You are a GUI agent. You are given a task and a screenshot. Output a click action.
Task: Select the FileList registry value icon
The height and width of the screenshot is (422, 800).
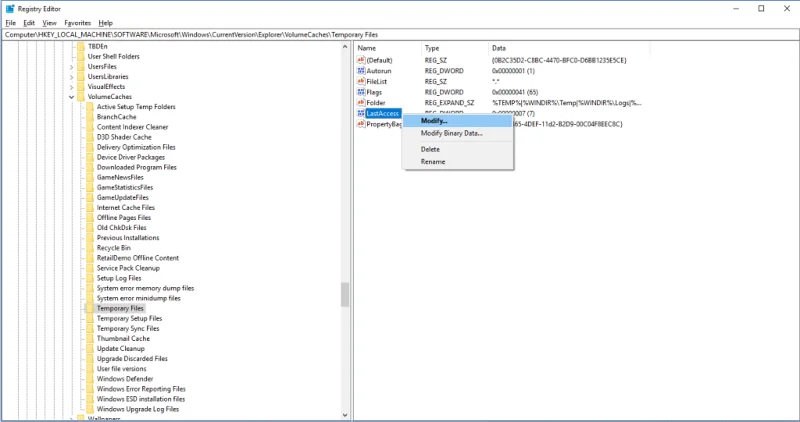(x=361, y=82)
